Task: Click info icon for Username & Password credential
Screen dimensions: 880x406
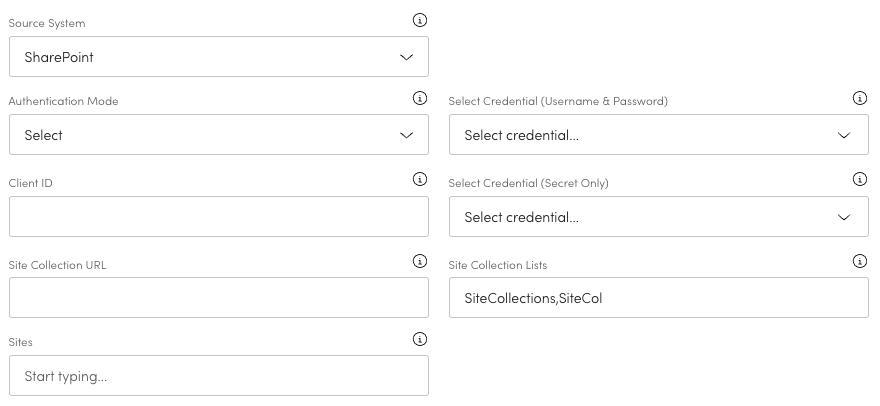Action: click(859, 98)
